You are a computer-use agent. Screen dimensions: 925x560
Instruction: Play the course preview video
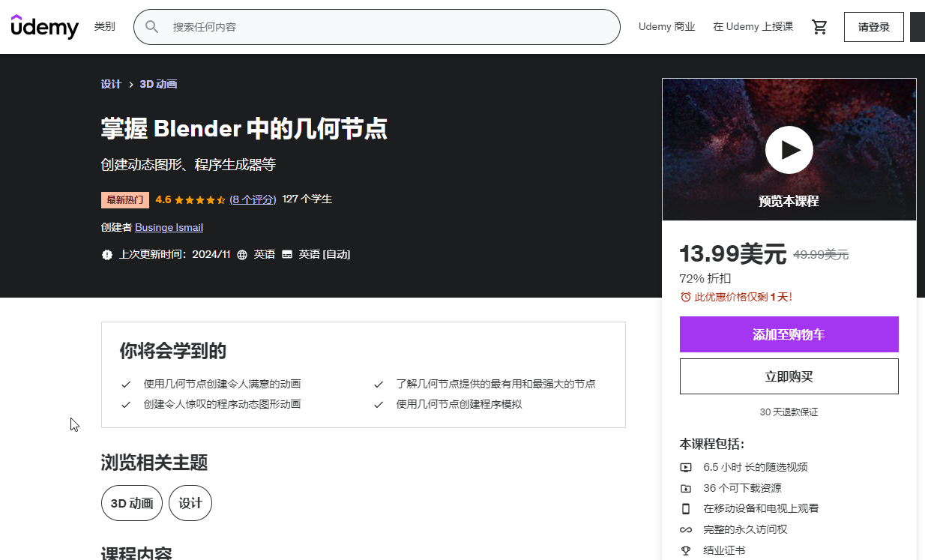[x=789, y=150]
